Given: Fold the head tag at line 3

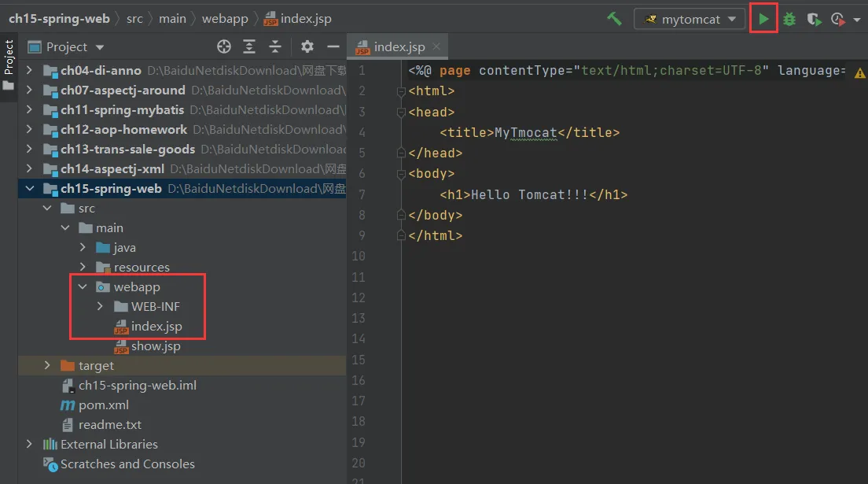Looking at the screenshot, I should click(x=401, y=113).
